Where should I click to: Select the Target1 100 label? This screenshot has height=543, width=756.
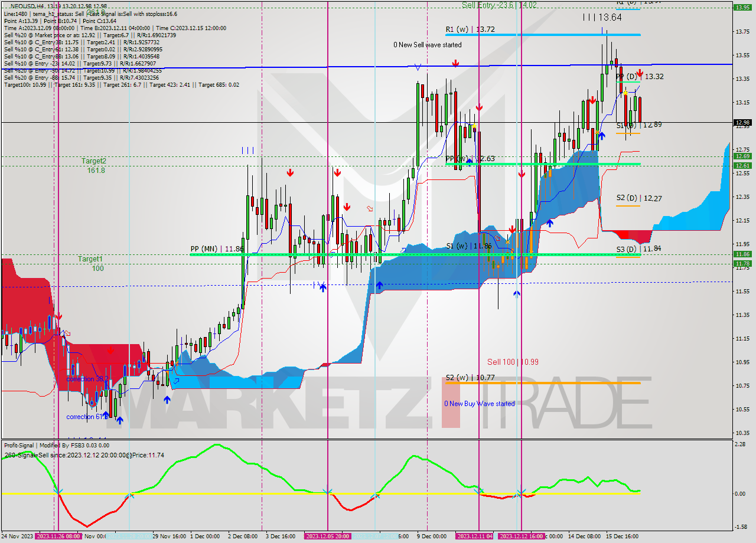tap(90, 263)
